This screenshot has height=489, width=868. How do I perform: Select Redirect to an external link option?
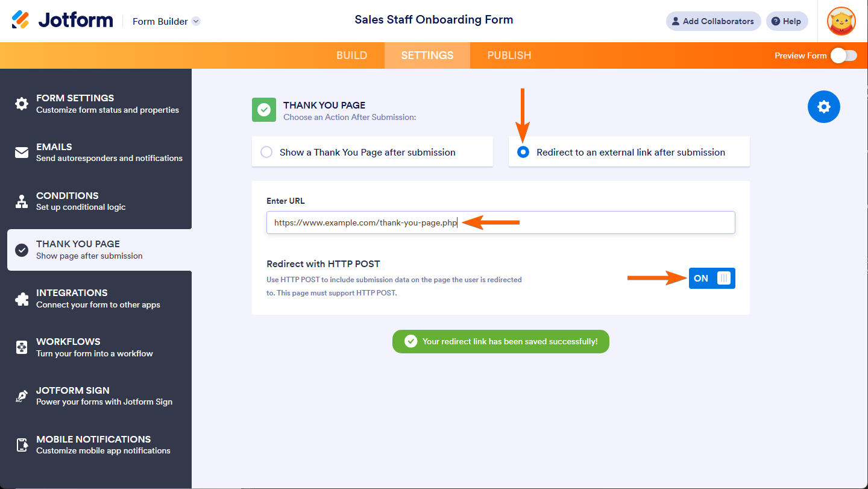pyautogui.click(x=523, y=153)
